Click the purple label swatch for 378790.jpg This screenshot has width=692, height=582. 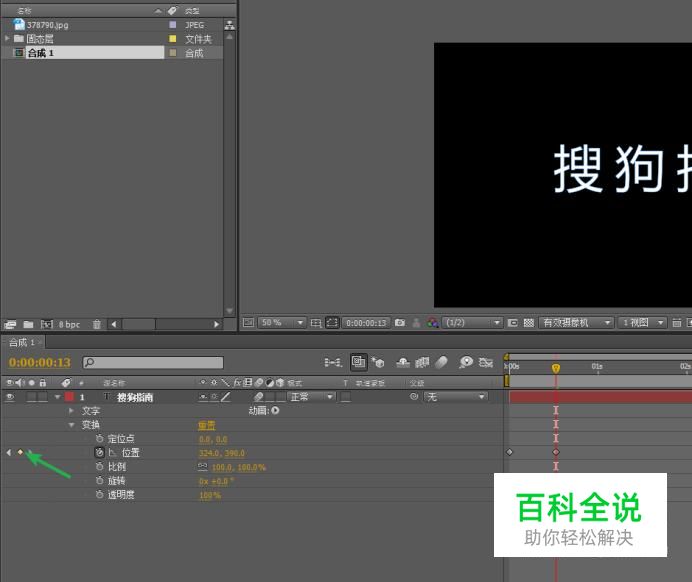tap(173, 25)
